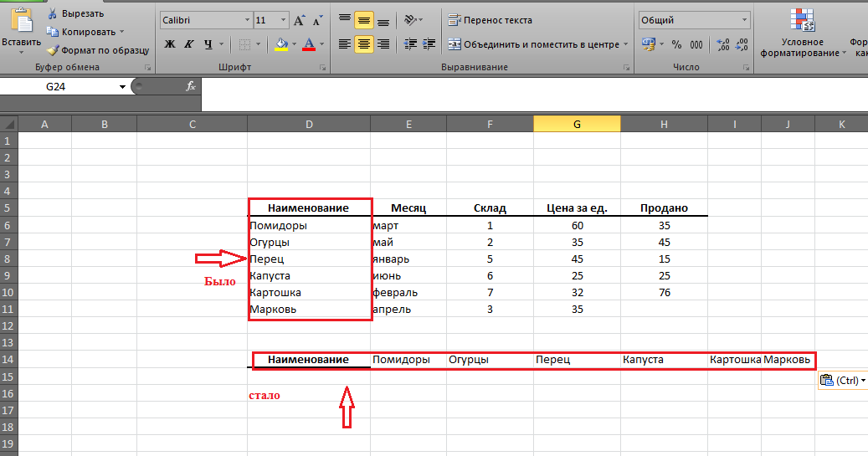868x456 pixels.
Task: Click cell with value 76
Action: point(665,292)
